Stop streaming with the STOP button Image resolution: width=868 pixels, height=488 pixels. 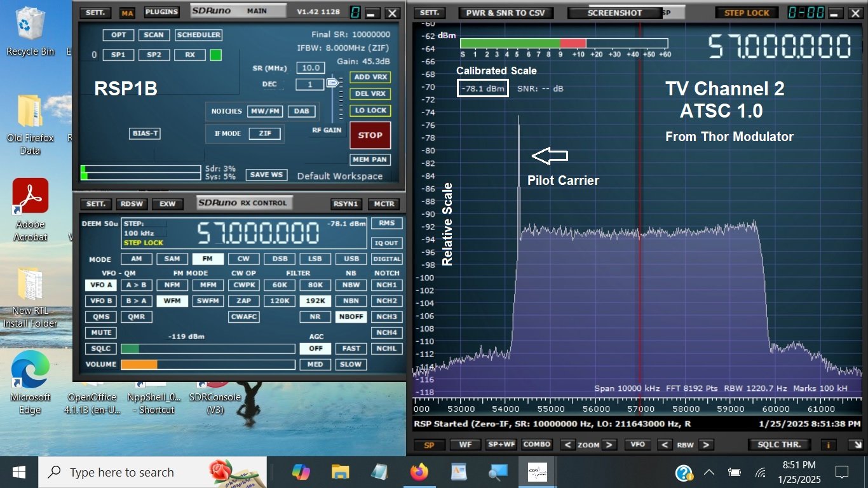[370, 135]
